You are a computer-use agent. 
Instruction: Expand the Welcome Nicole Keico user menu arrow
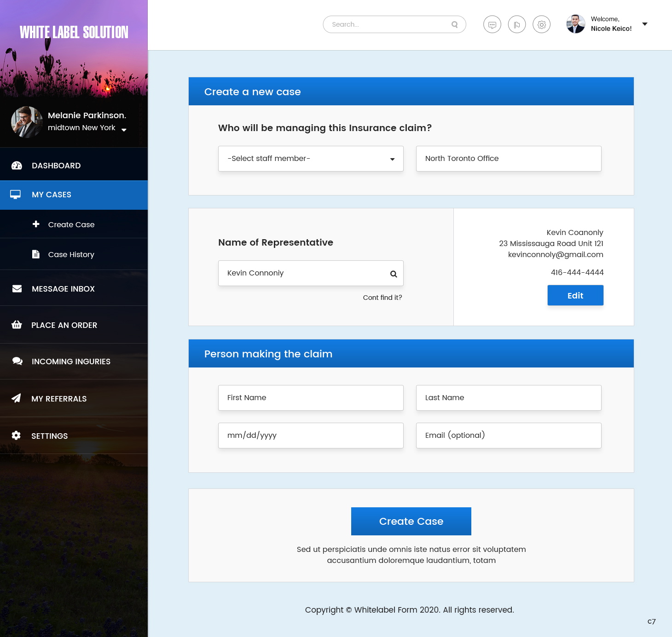645,24
